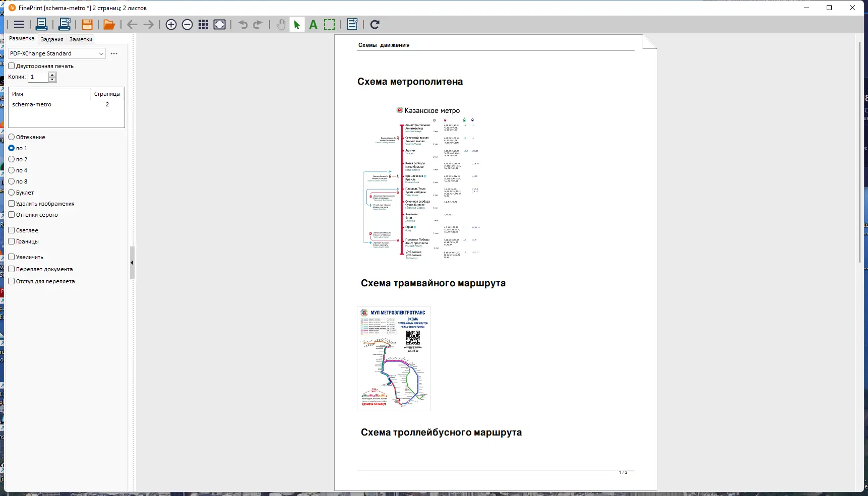
Task: Click the Refresh circular arrow icon
Action: coord(375,25)
